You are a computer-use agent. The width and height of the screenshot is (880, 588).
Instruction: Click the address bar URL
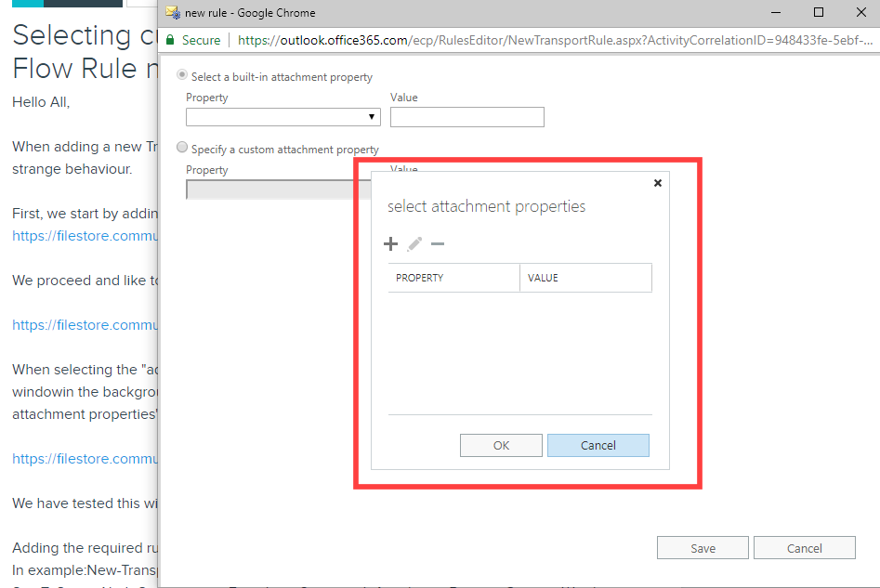point(555,40)
